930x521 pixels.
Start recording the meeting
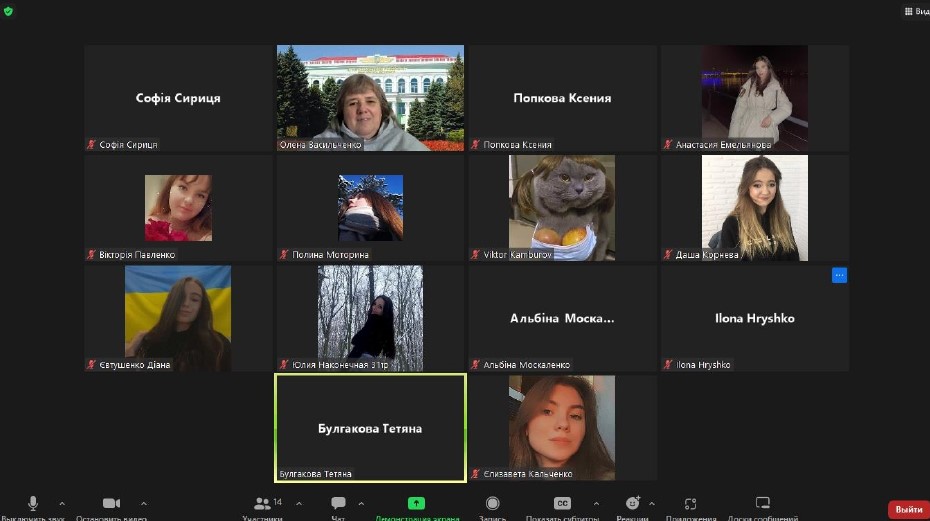tap(492, 503)
